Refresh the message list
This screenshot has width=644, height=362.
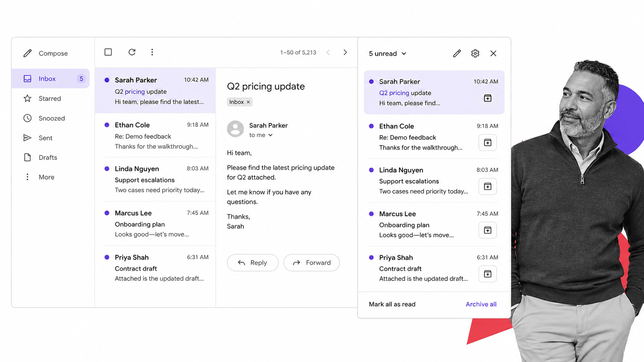(x=132, y=52)
